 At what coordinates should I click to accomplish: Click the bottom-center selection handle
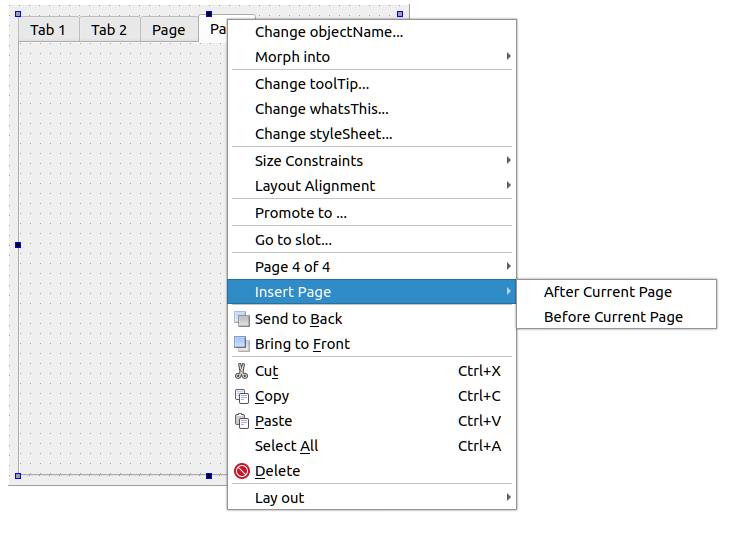[209, 476]
